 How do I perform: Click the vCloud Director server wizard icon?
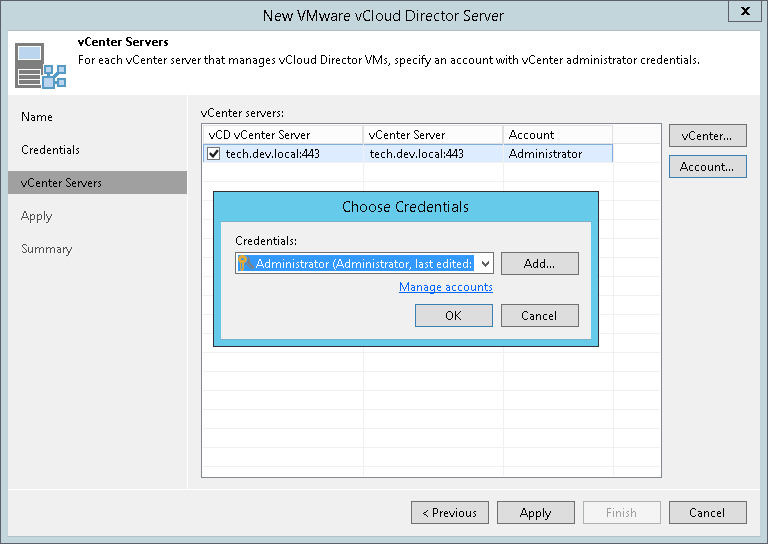click(40, 66)
